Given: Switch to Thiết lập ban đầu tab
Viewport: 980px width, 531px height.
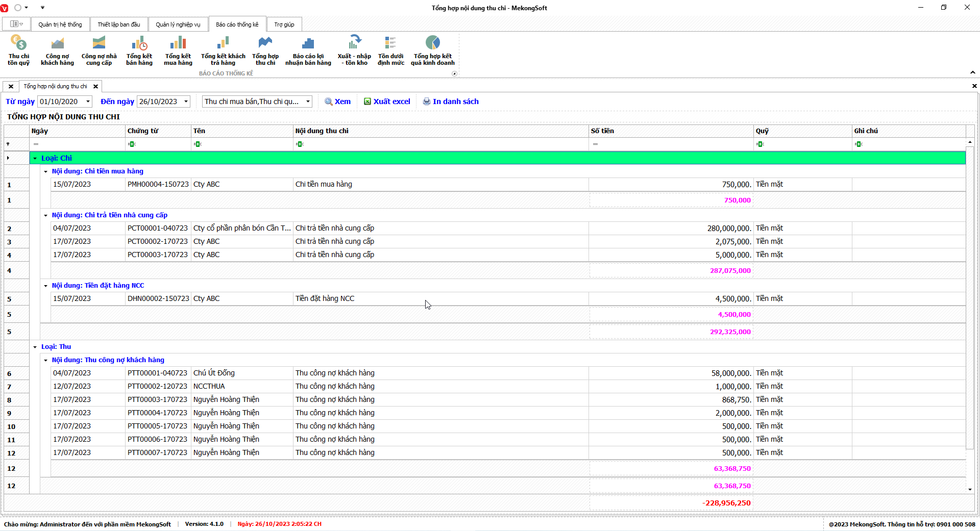Looking at the screenshot, I should 119,24.
